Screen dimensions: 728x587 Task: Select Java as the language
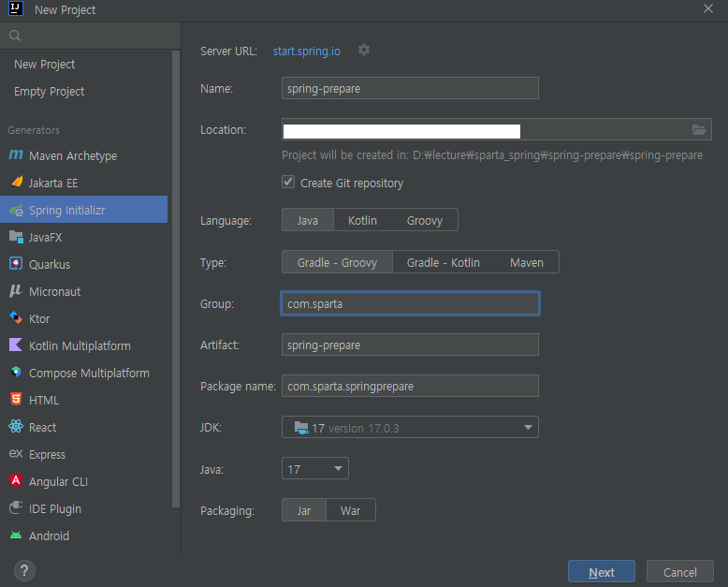pyautogui.click(x=307, y=220)
